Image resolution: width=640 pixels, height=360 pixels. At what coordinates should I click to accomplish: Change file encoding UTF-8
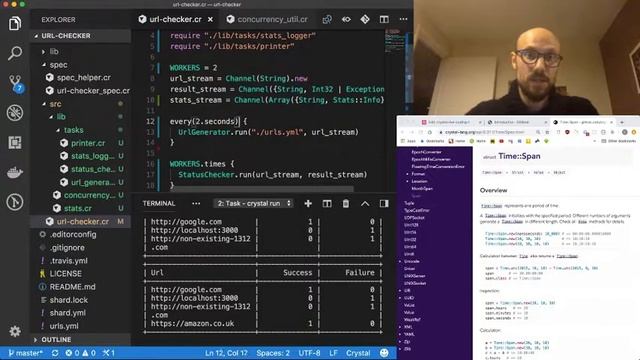pos(309,353)
